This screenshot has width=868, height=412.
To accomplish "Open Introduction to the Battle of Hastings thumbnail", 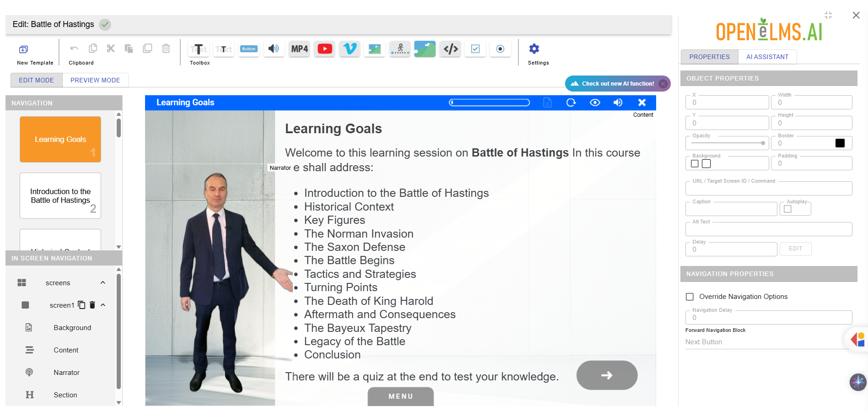I will (x=60, y=195).
